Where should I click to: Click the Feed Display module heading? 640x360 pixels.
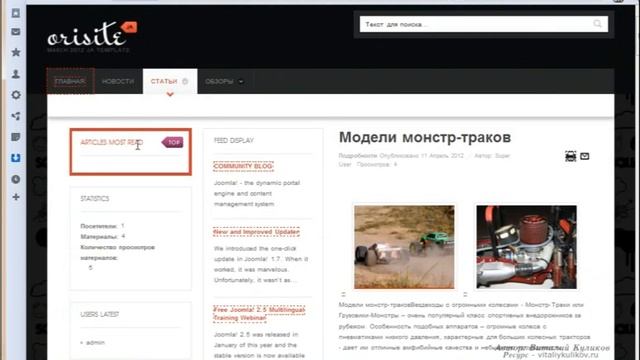234,140
